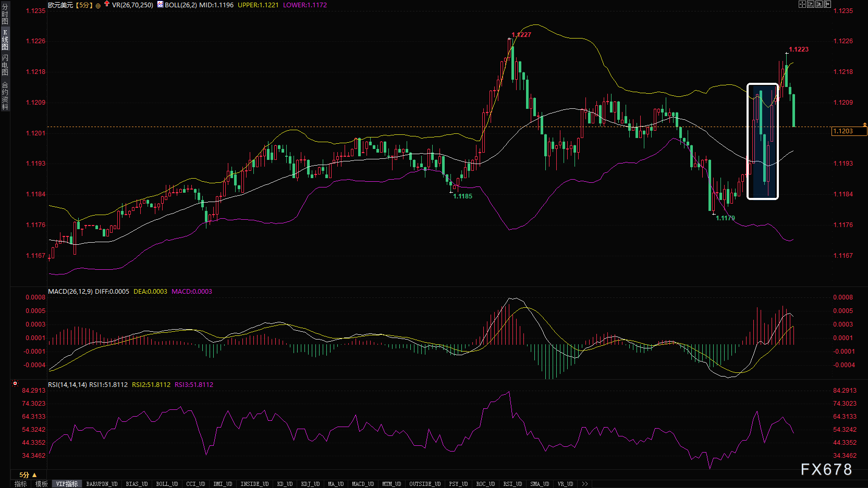This screenshot has width=868, height=488.
Task: Select the VIP指标 bottom tab
Action: click(x=67, y=484)
